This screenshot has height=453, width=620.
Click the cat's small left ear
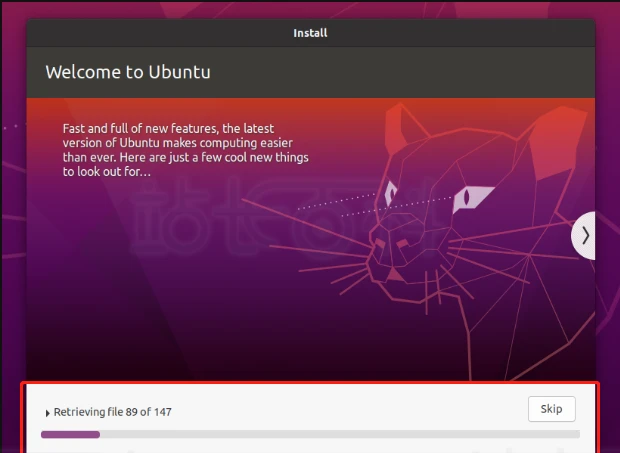click(x=397, y=129)
